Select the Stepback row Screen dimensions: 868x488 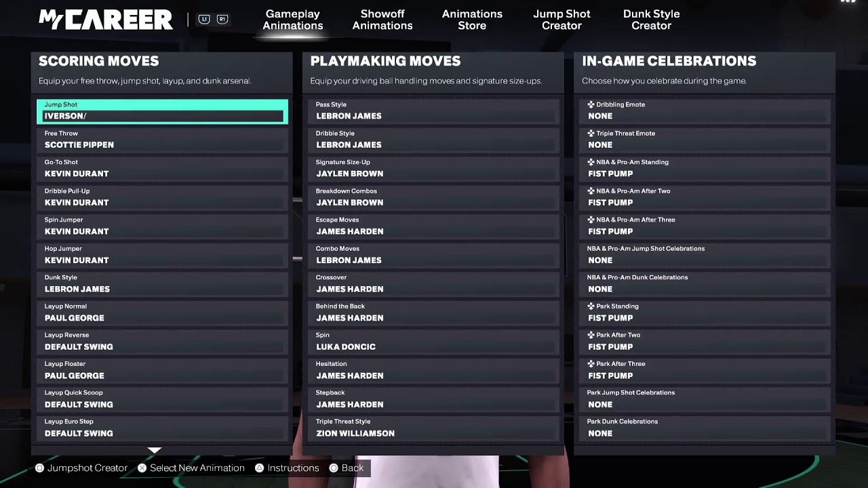click(434, 399)
